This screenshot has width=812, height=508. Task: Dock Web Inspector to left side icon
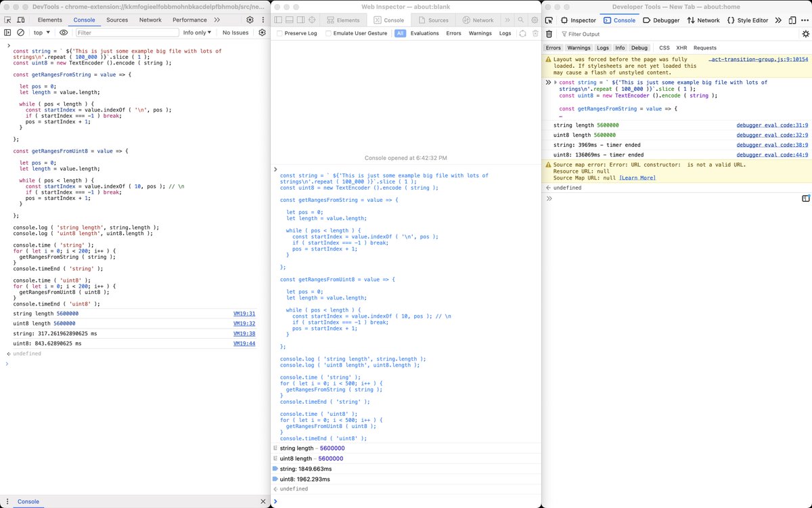(x=278, y=20)
